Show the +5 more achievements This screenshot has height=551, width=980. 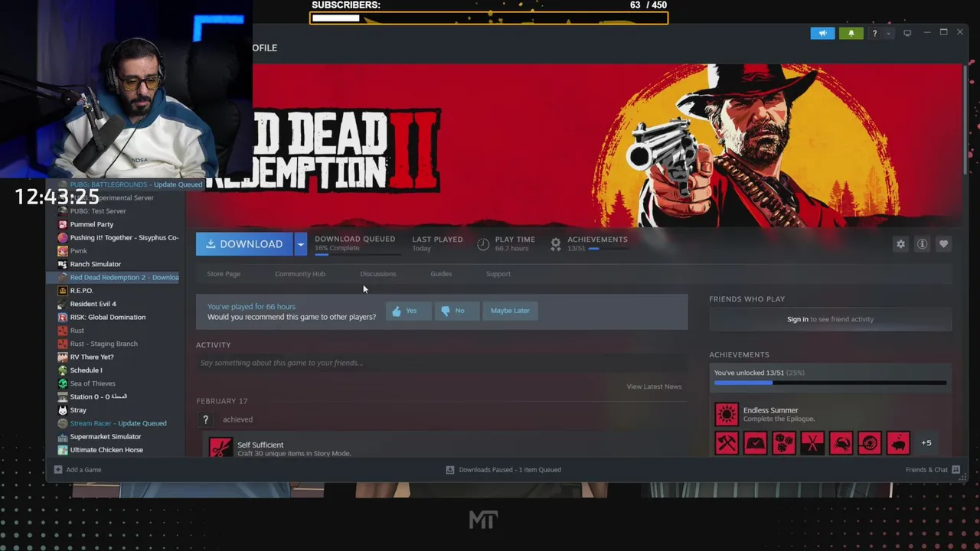926,443
